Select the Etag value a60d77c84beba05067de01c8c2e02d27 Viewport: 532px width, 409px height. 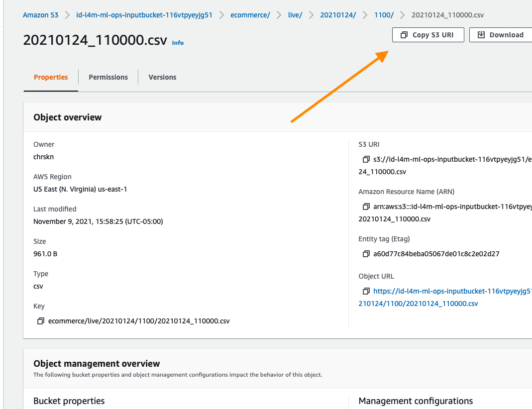tap(436, 254)
